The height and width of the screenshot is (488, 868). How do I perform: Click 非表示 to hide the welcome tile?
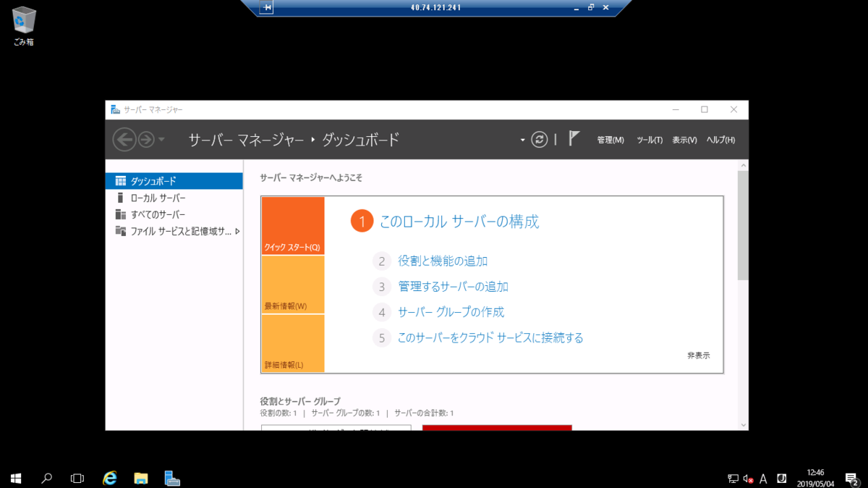pos(697,355)
